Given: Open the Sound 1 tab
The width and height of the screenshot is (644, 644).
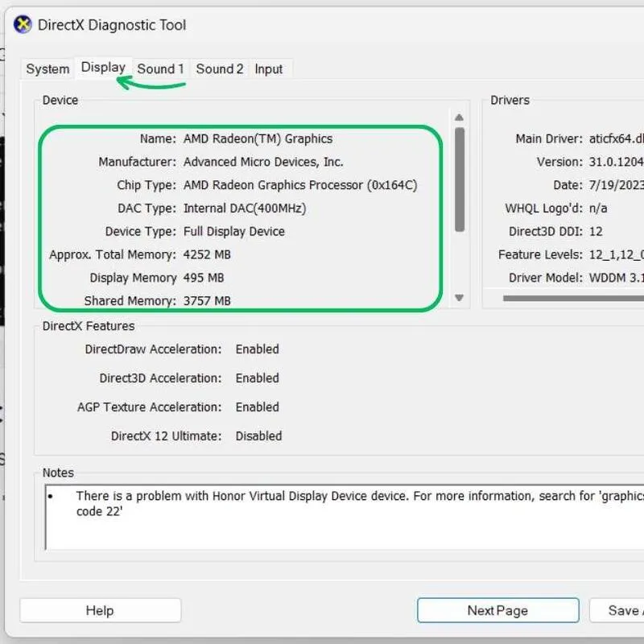Looking at the screenshot, I should [160, 69].
